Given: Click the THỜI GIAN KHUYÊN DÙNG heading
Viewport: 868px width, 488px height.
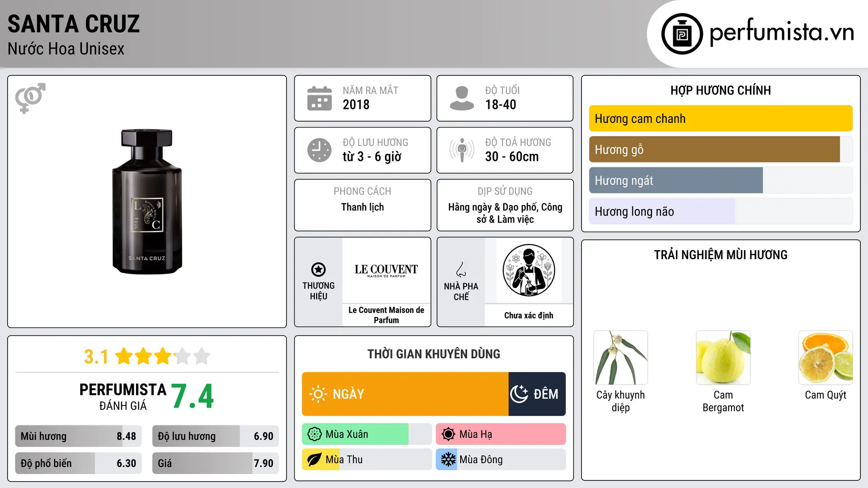Looking at the screenshot, I should coord(434,354).
